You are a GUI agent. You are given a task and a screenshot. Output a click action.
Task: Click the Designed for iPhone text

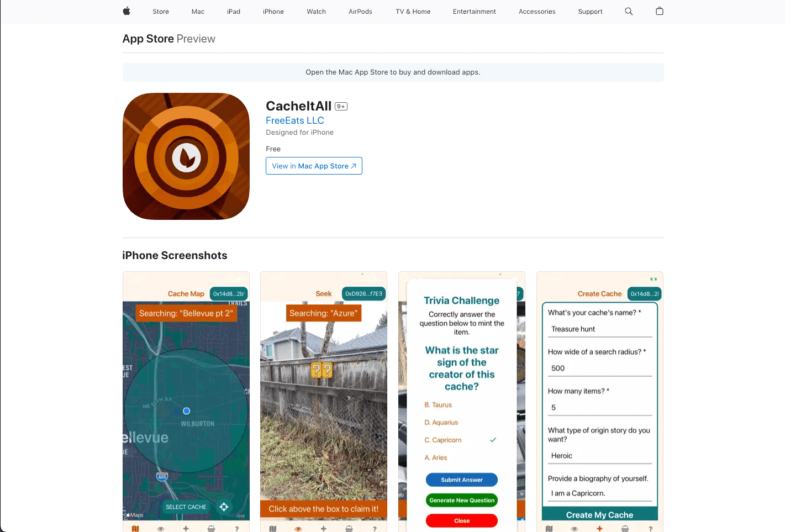(x=300, y=133)
